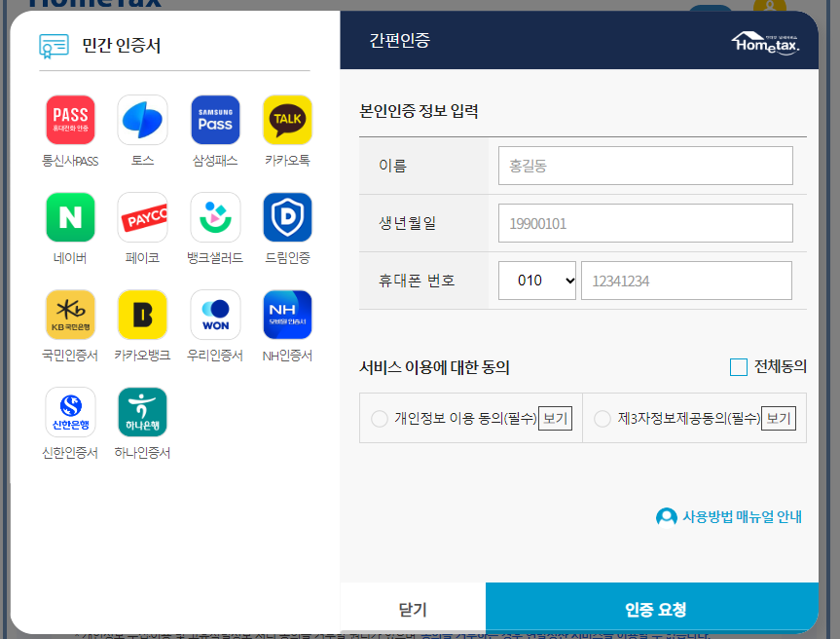Pick the NH인증서 icon
The height and width of the screenshot is (639, 840).
[x=288, y=315]
